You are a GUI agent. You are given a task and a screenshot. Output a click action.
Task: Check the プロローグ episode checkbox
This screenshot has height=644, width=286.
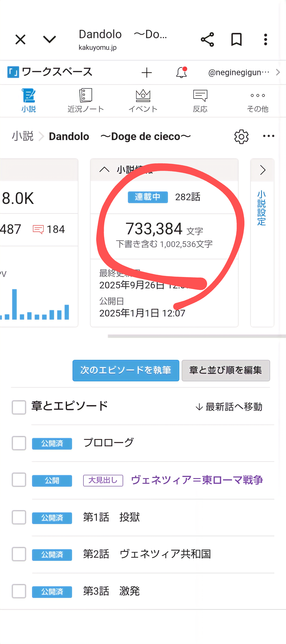tap(19, 443)
